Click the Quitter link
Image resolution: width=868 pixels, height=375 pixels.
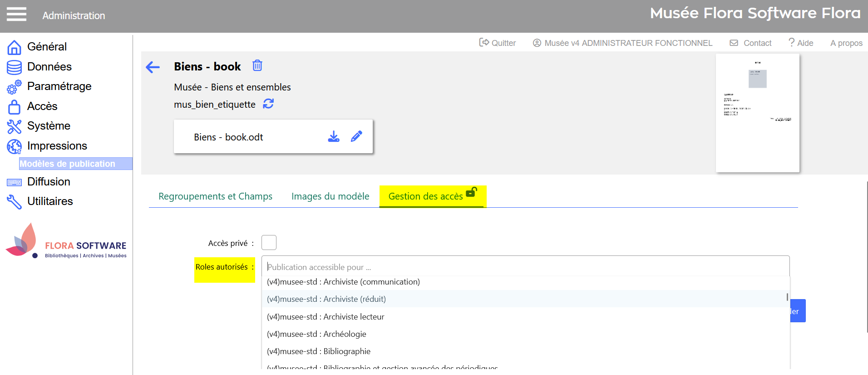coord(498,43)
